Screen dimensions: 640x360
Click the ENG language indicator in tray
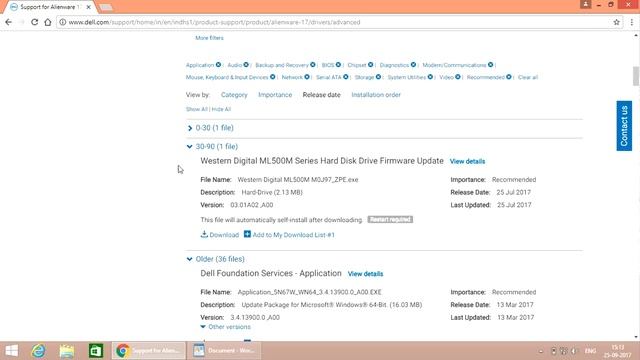click(590, 351)
